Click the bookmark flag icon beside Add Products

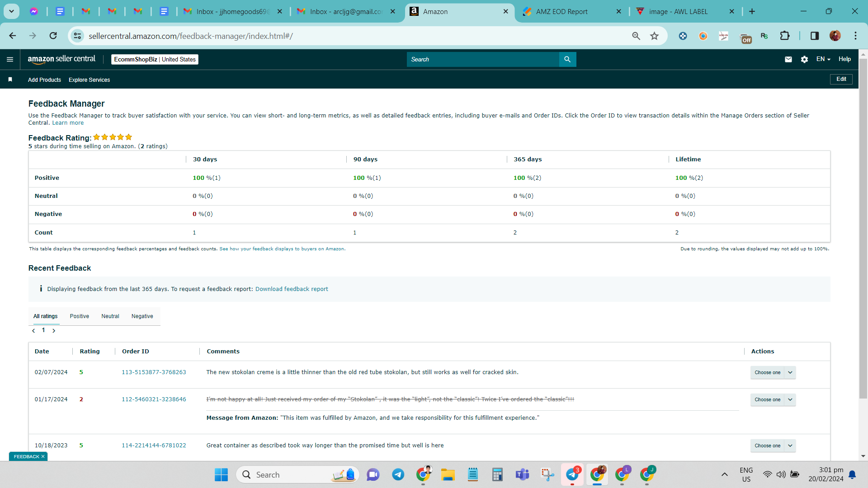[x=10, y=80]
